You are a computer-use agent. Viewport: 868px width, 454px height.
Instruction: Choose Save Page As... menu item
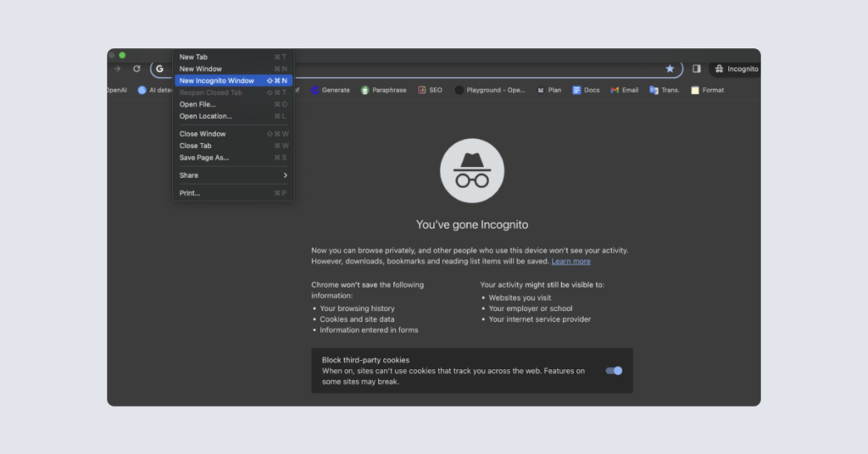click(x=233, y=158)
